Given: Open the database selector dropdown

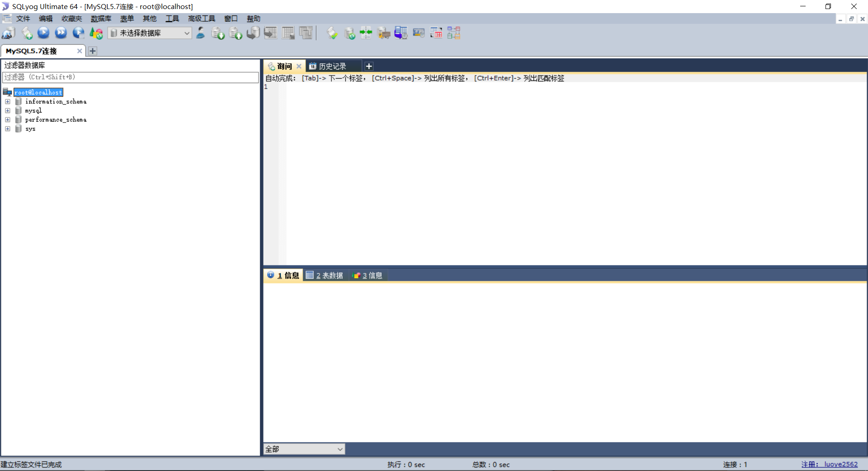Looking at the screenshot, I should click(150, 33).
